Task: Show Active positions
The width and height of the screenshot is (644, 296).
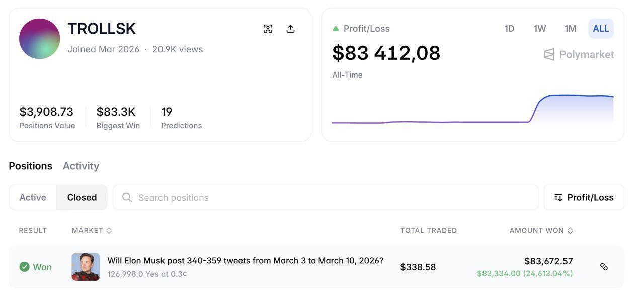Action: click(33, 197)
